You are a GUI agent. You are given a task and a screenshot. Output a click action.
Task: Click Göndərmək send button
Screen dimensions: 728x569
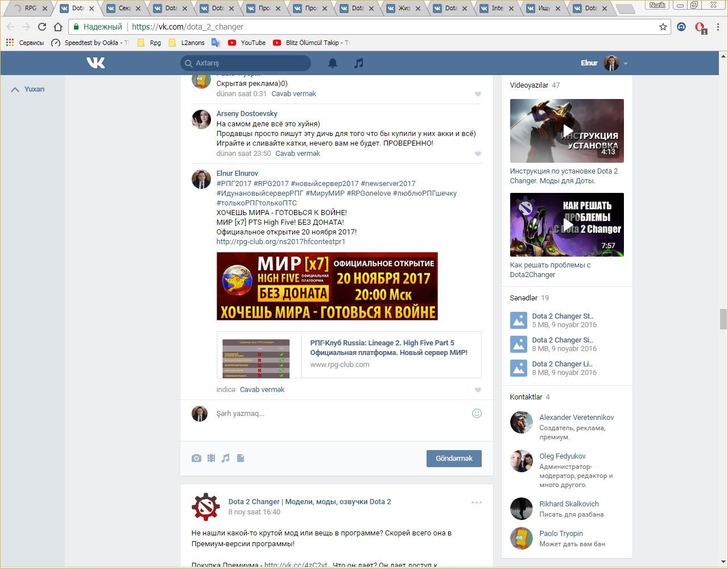pos(454,459)
